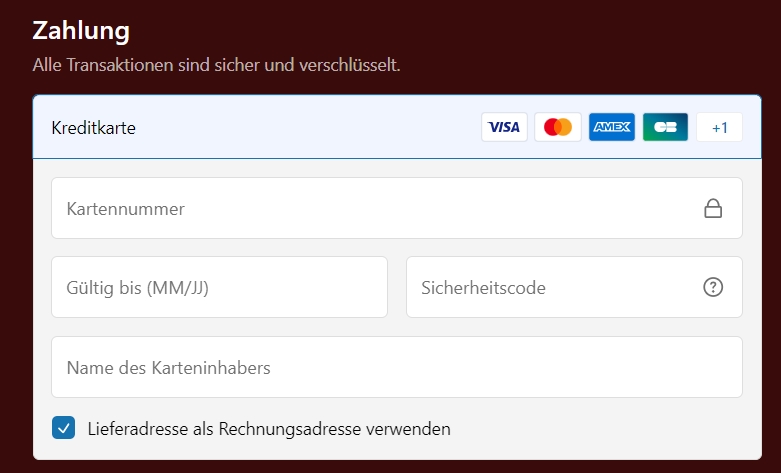Click the AMEX card logo
Screen dimensions: 781x473
tap(612, 127)
